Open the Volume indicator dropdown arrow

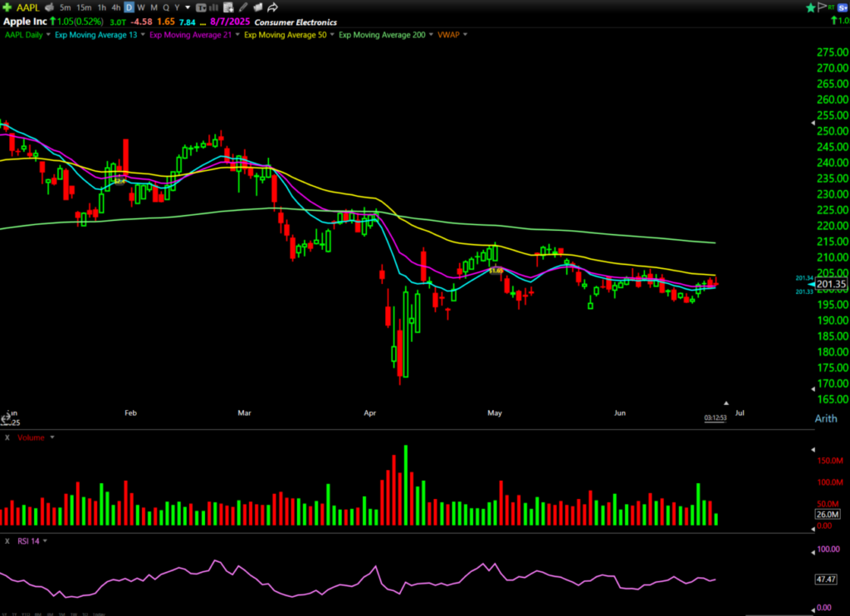[52, 438]
